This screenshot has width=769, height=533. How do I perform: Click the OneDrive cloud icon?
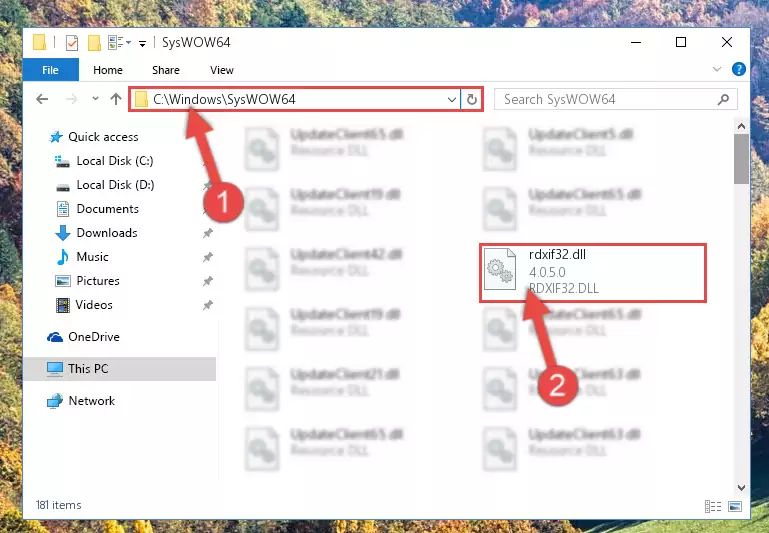tap(55, 337)
